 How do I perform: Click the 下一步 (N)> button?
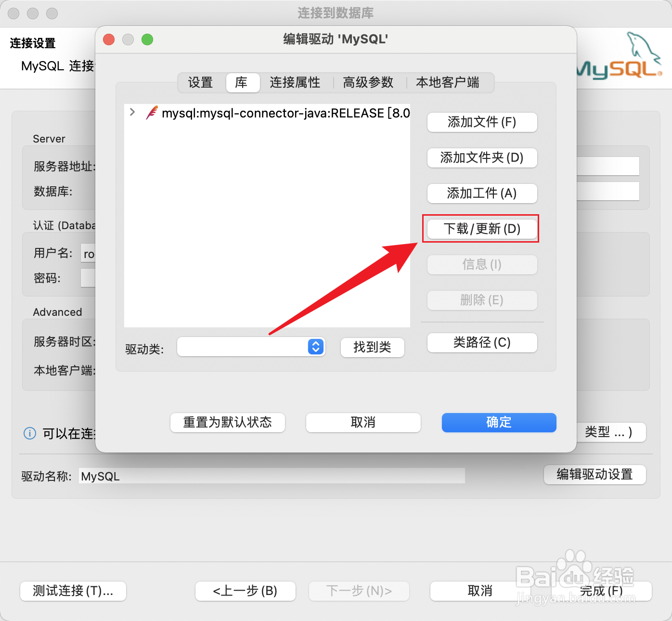point(359,591)
